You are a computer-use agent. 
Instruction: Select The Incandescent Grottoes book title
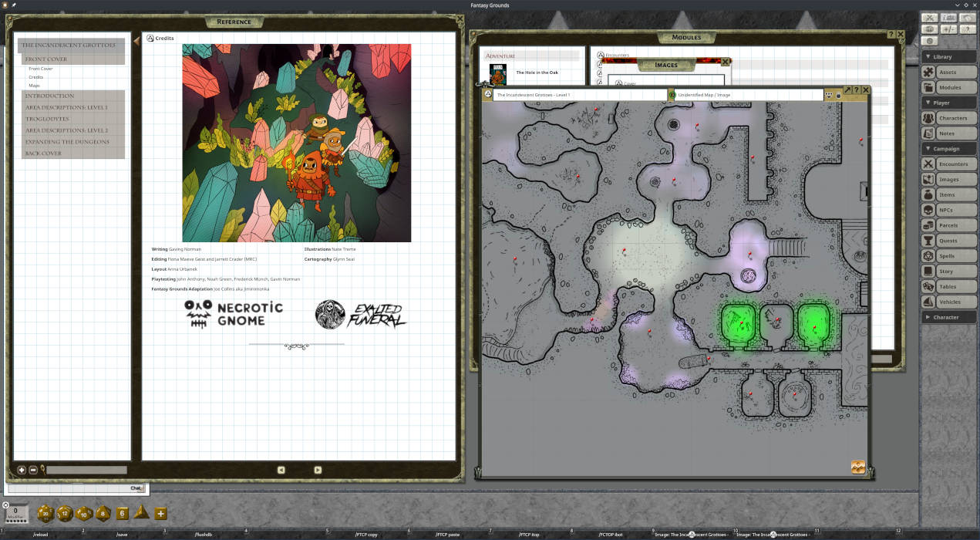pyautogui.click(x=71, y=46)
